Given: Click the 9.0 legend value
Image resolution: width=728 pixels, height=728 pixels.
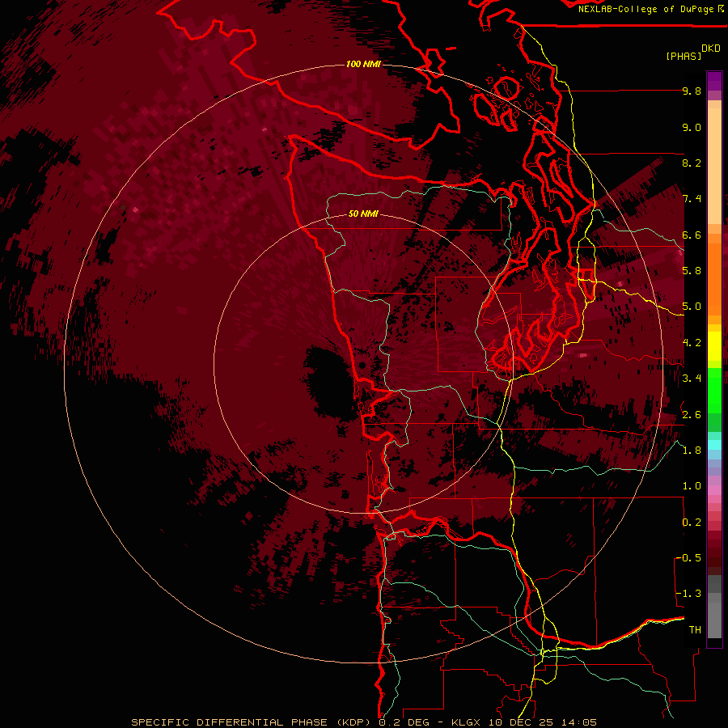Looking at the screenshot, I should click(x=692, y=127).
